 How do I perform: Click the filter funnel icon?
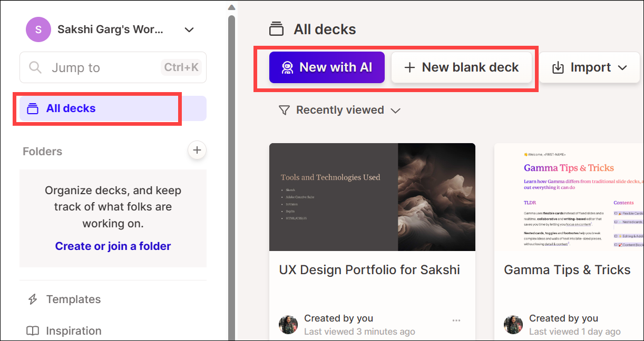point(284,110)
